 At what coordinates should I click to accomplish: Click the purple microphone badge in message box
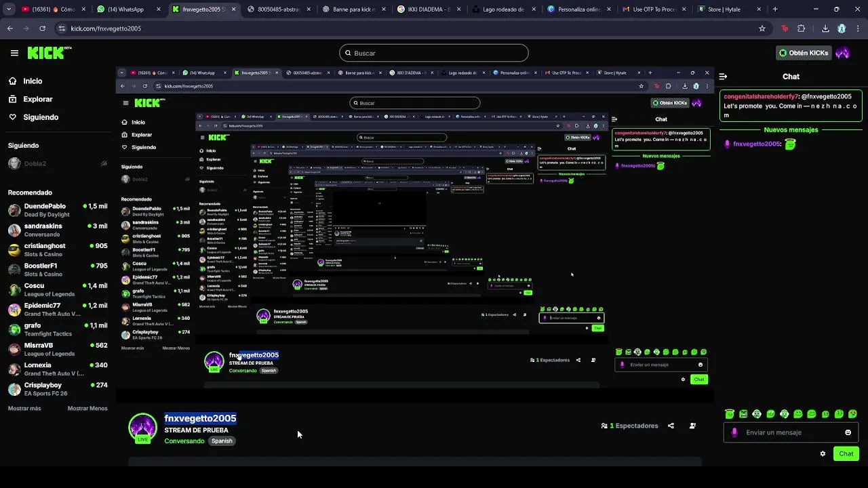734,432
